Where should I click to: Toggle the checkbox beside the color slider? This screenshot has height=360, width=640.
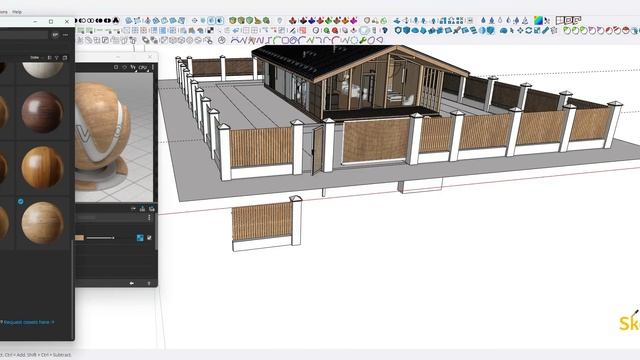tap(149, 238)
